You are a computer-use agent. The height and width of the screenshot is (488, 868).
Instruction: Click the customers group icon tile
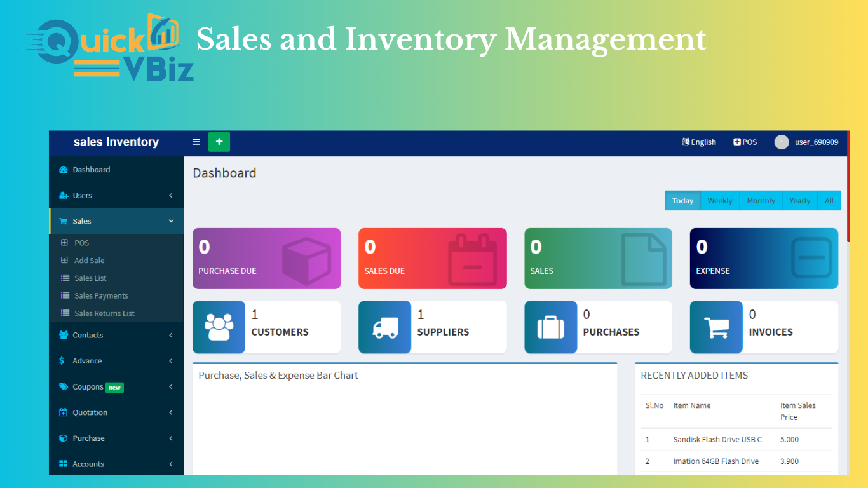[x=219, y=327]
